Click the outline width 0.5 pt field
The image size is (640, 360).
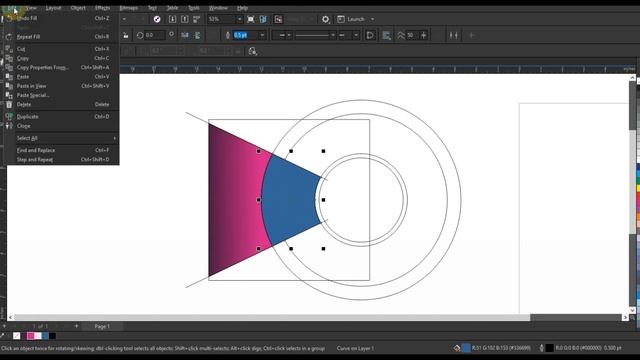click(x=245, y=36)
